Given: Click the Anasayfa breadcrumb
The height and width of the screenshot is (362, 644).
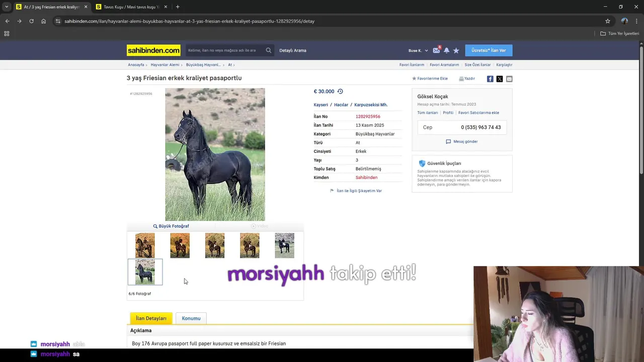Looking at the screenshot, I should (136, 65).
